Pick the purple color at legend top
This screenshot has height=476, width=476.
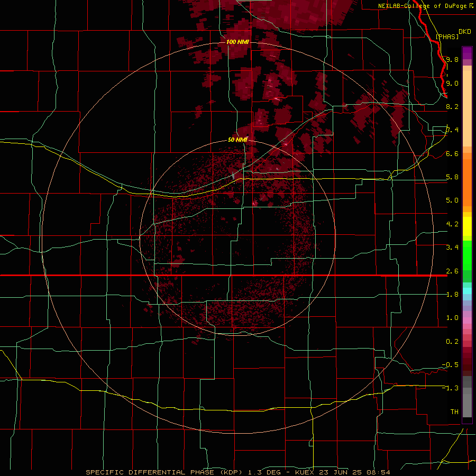point(467,53)
